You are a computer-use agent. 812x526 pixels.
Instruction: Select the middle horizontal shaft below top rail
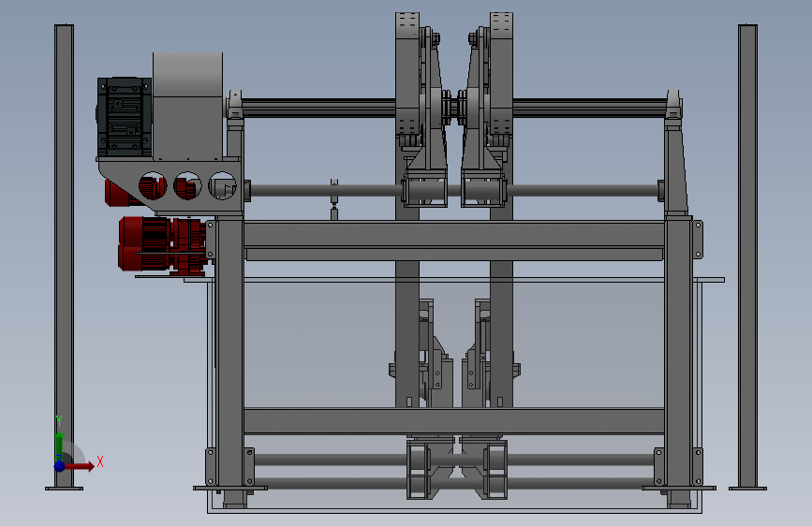[x=454, y=191]
